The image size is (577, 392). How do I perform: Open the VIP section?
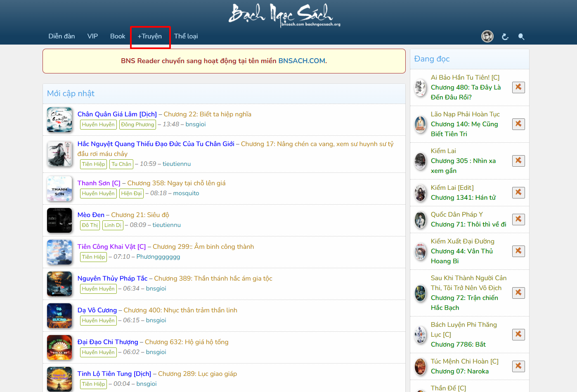(92, 36)
